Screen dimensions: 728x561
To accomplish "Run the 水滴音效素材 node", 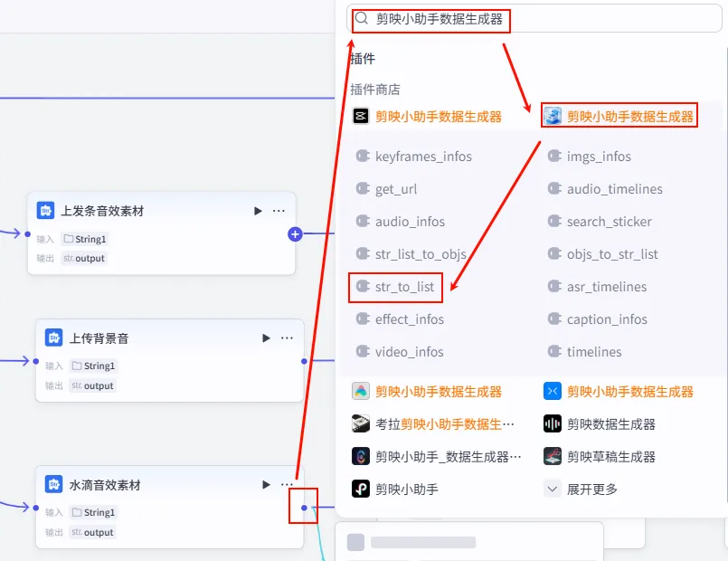I will click(266, 485).
